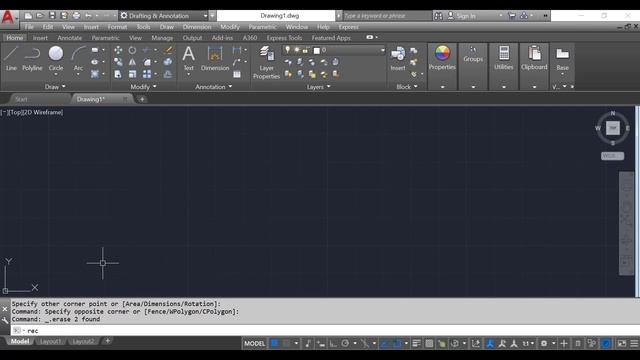
Task: Switch to the Express Tools ribbon tab
Action: (x=284, y=38)
